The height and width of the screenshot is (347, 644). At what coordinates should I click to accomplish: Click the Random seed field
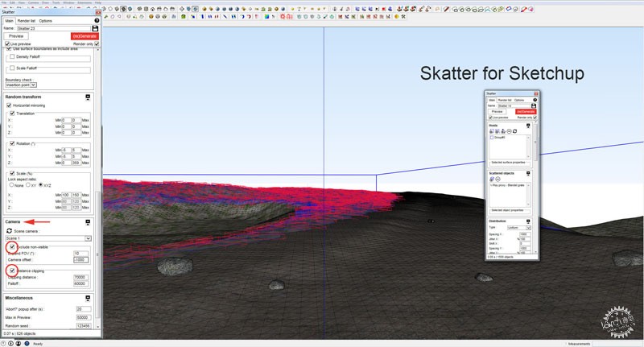[x=84, y=325]
